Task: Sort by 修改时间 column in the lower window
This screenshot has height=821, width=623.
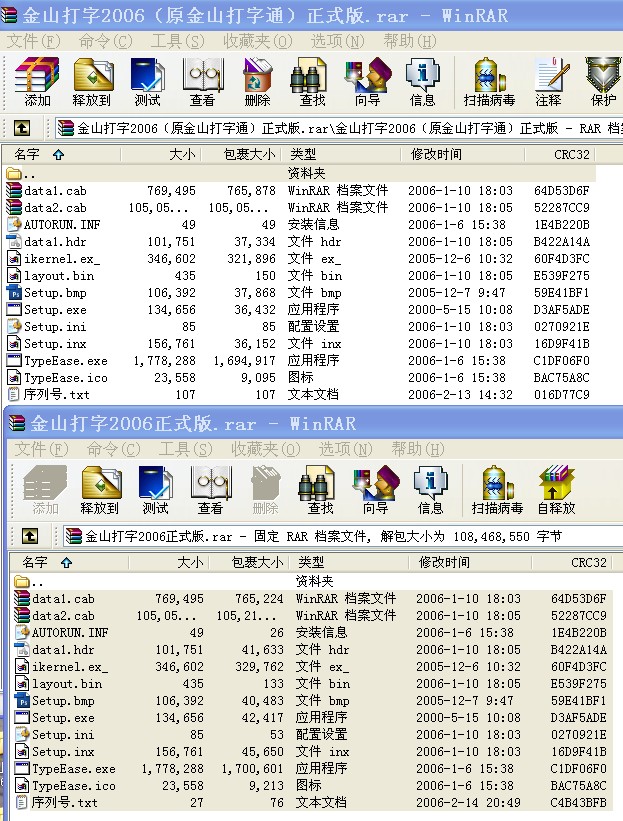Action: tap(470, 562)
